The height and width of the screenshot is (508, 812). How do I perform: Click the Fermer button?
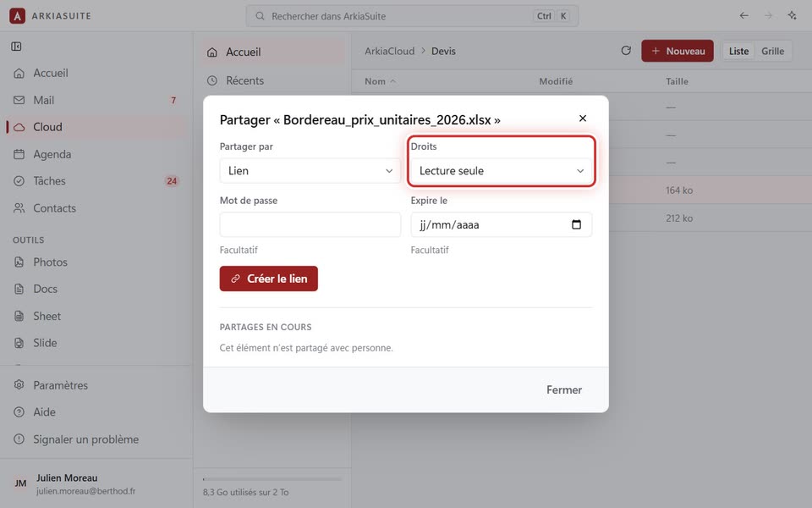564,389
